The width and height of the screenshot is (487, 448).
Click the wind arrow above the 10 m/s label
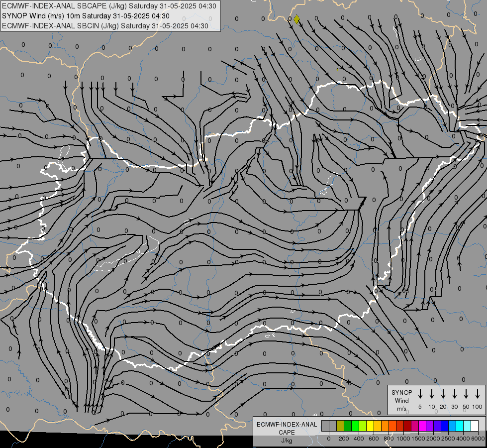[431, 394]
